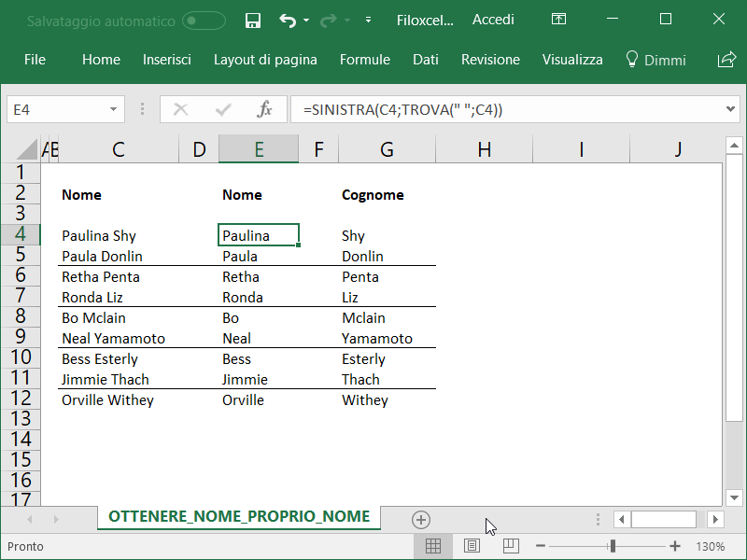Click cell containing Mclain
The image size is (747, 560).
[387, 317]
